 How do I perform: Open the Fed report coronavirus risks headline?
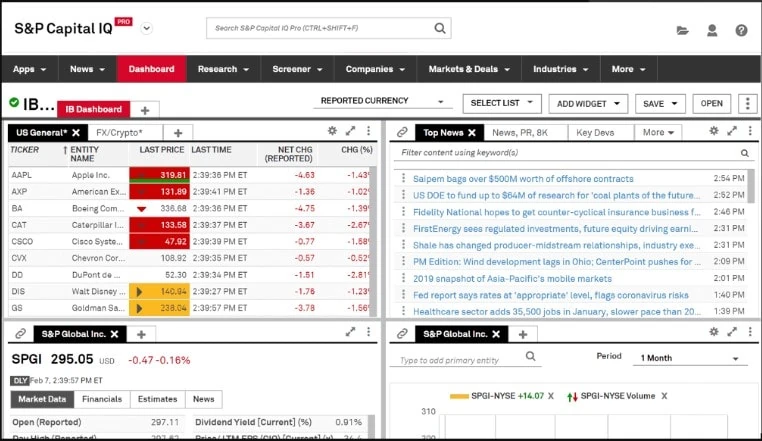click(x=551, y=295)
